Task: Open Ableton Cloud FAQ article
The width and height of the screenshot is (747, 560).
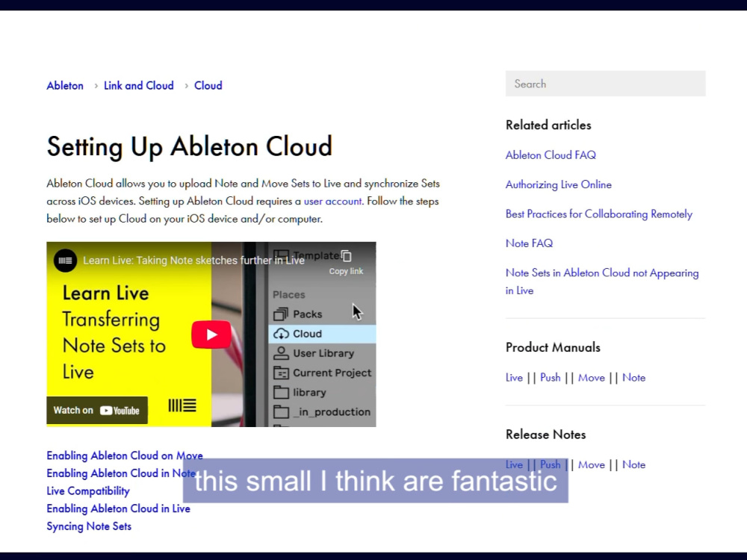Action: tap(551, 155)
